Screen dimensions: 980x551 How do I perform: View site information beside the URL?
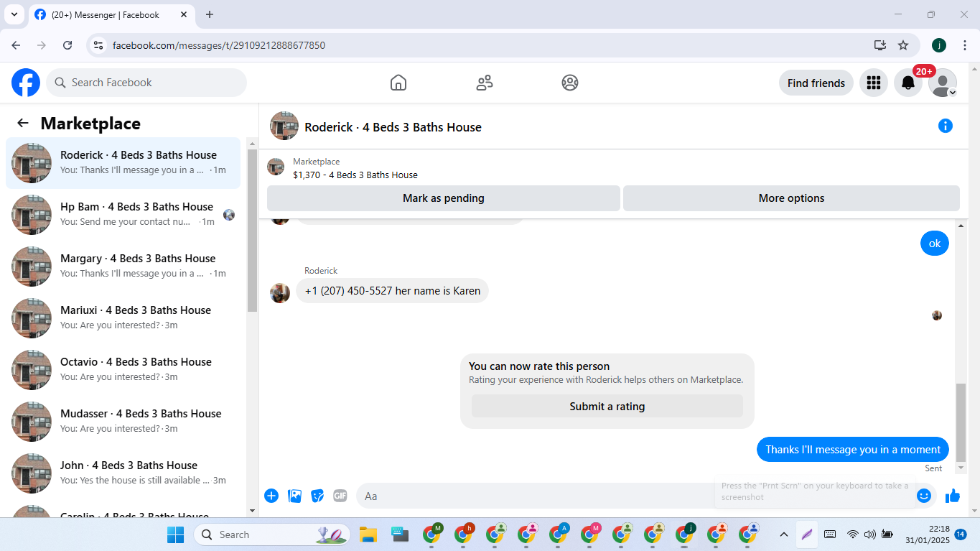point(99,45)
